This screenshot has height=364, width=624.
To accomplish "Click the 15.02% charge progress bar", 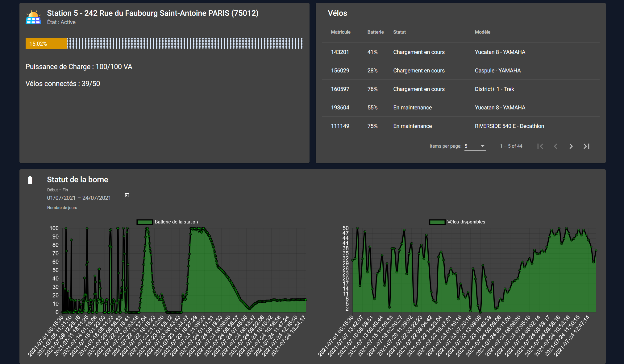I will tap(164, 44).
